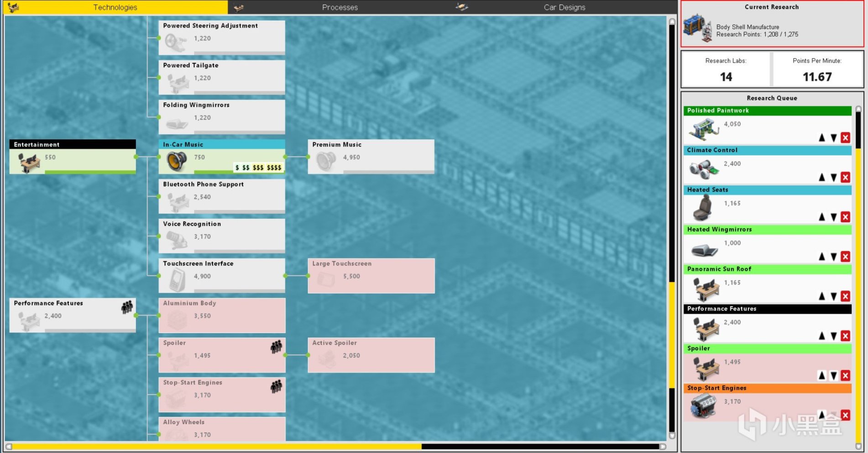The height and width of the screenshot is (453, 868).
Task: Move Panoramic Sun Roof up in the queue
Action: pos(822,296)
